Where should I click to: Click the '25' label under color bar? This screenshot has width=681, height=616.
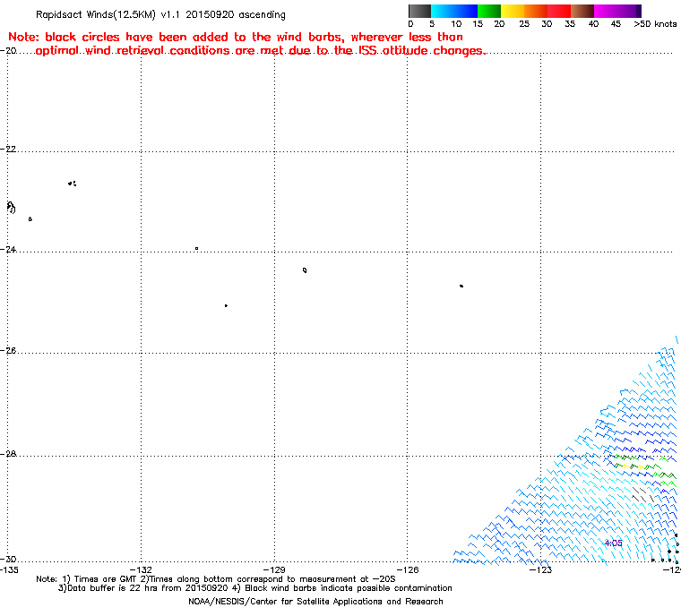(524, 24)
